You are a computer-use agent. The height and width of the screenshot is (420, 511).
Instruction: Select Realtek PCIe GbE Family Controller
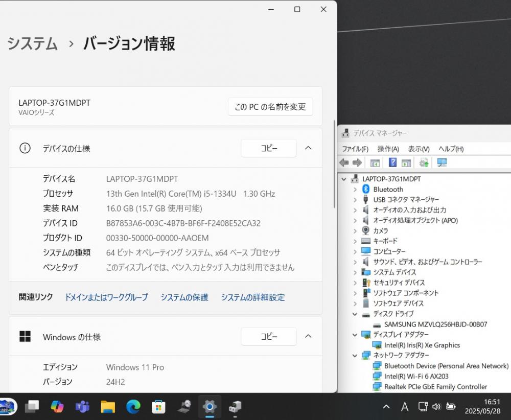pyautogui.click(x=436, y=387)
